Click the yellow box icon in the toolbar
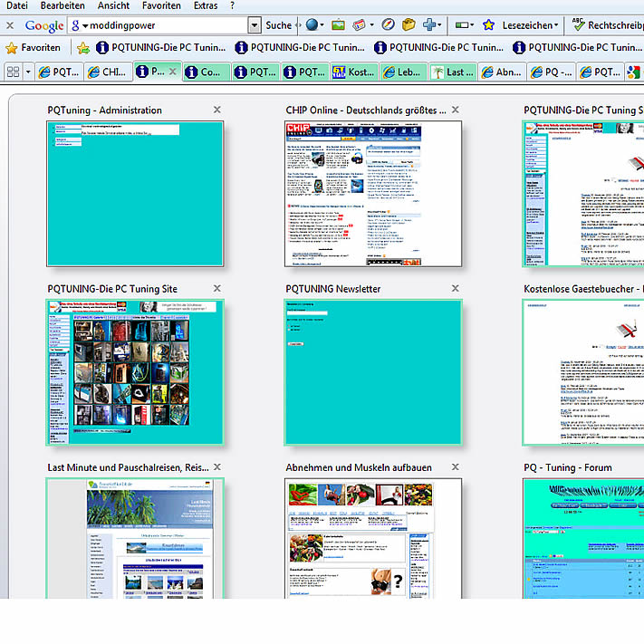The height and width of the screenshot is (644, 644). click(x=409, y=25)
